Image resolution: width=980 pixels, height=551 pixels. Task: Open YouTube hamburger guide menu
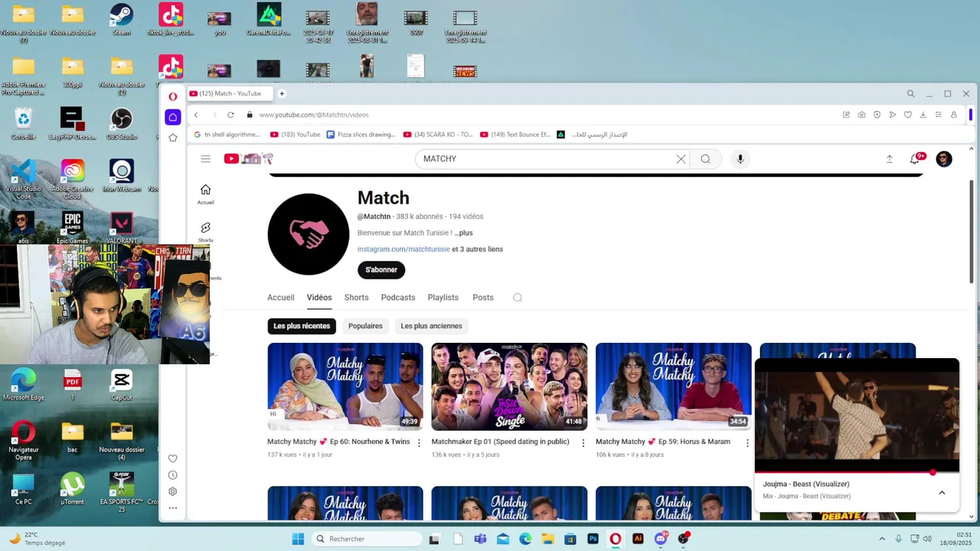click(x=205, y=159)
